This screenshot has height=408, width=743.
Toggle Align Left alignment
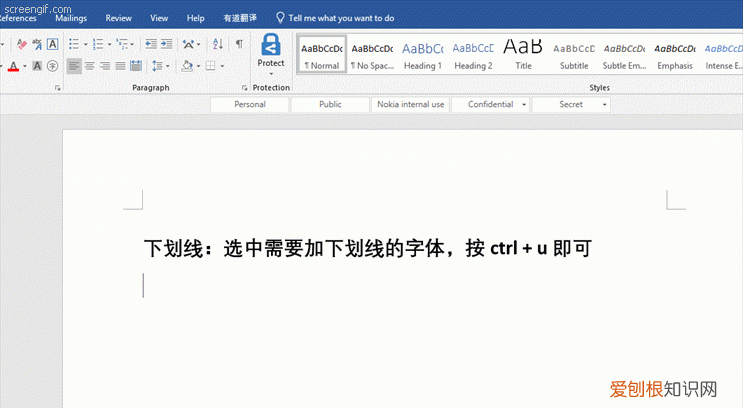tap(74, 66)
